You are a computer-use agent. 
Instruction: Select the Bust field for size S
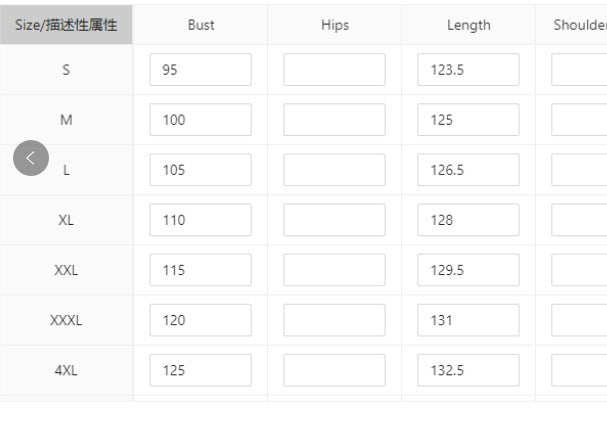[201, 70]
